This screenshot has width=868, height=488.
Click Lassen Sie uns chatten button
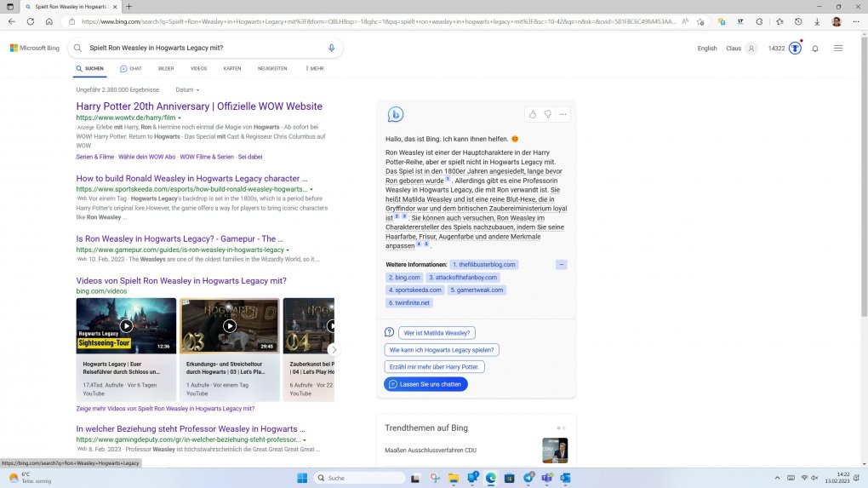425,384
